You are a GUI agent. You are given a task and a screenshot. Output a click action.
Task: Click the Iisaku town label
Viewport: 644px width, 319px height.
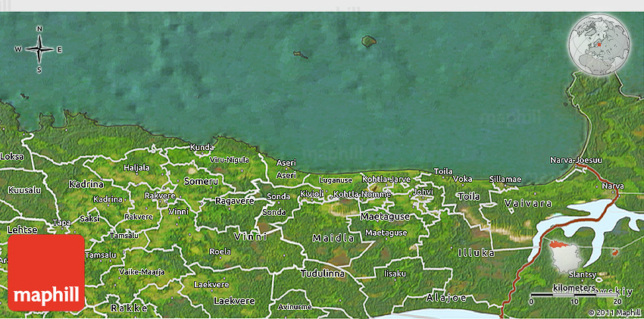pos(395,273)
